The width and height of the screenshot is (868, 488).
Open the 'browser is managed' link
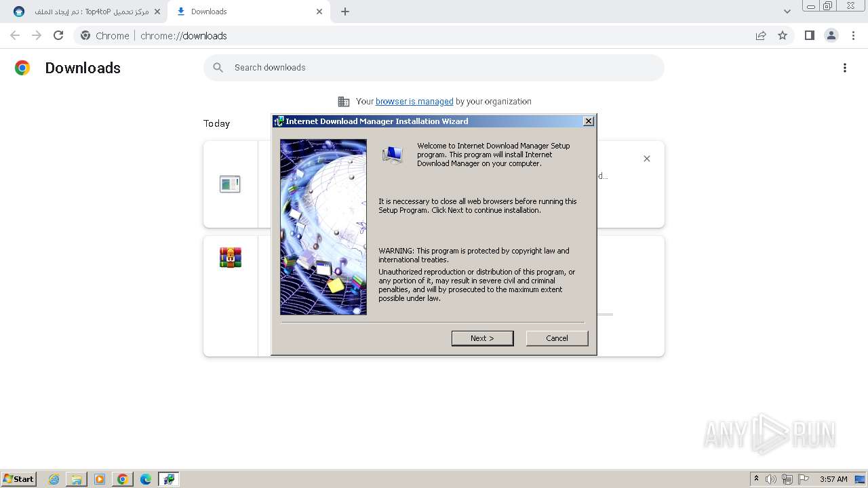414,102
